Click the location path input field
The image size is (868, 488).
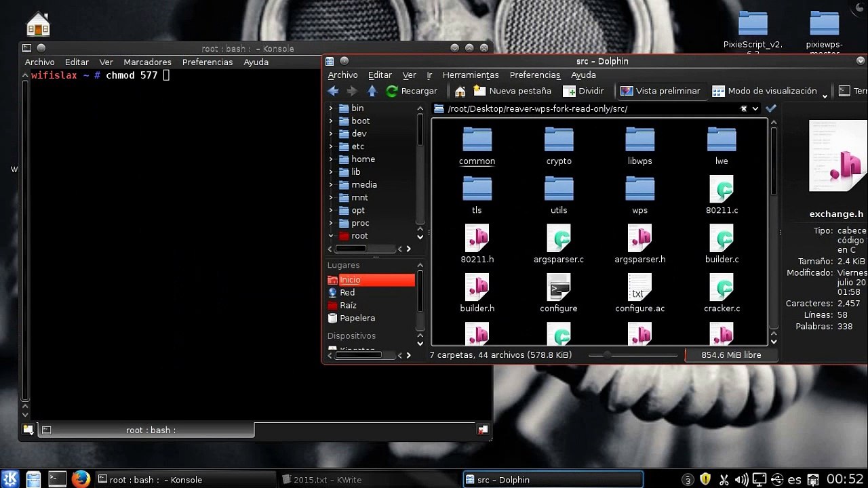point(590,108)
